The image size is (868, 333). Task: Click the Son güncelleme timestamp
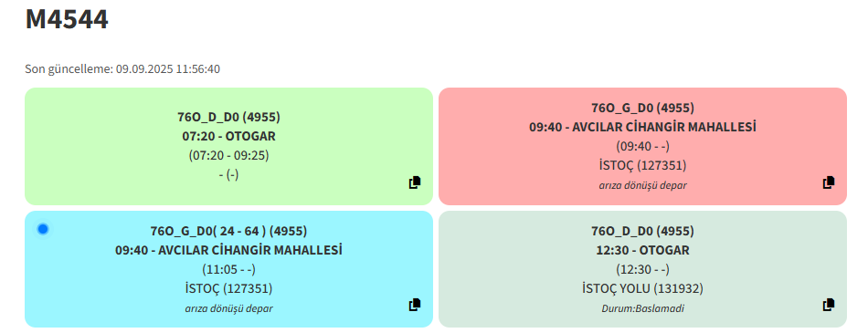[x=122, y=69]
